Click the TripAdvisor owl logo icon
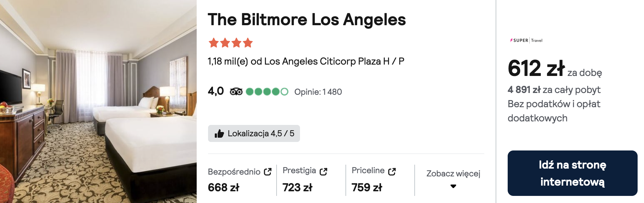644x203 pixels. point(236,92)
